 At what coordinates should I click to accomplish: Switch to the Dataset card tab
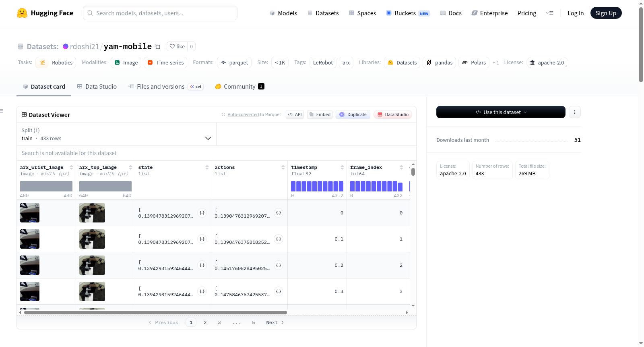[43, 86]
